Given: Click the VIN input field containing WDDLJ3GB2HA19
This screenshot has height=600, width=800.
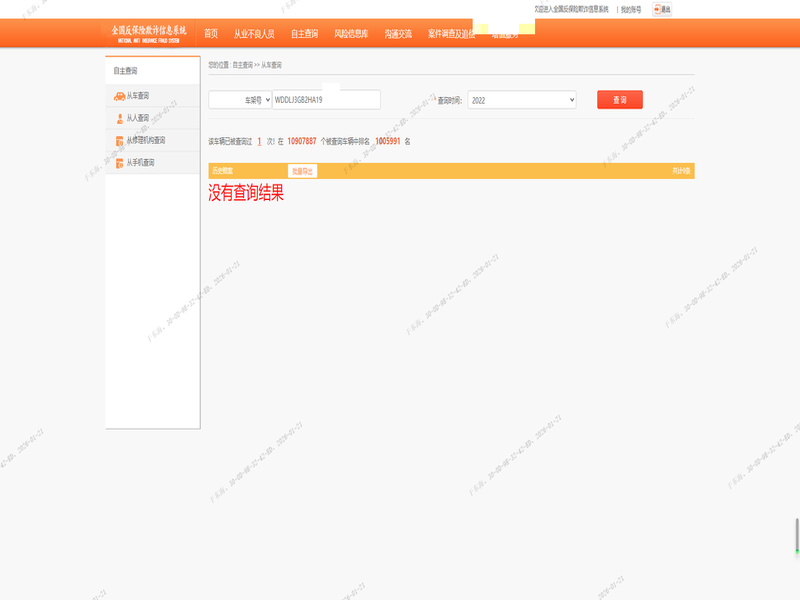Looking at the screenshot, I should click(326, 100).
